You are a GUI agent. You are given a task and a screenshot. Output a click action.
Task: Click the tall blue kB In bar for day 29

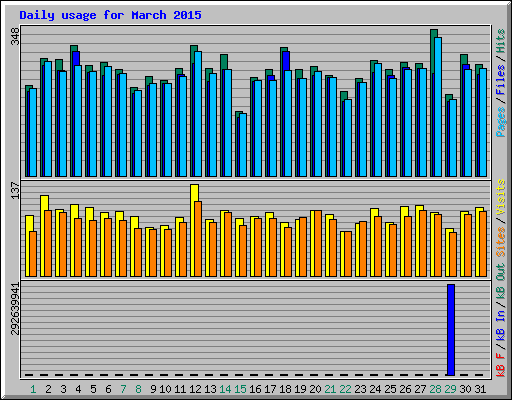coord(451,330)
